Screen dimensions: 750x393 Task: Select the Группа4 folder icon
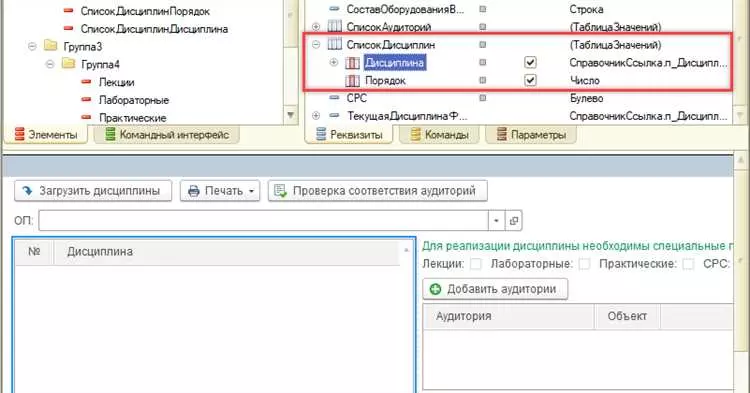pos(68,64)
